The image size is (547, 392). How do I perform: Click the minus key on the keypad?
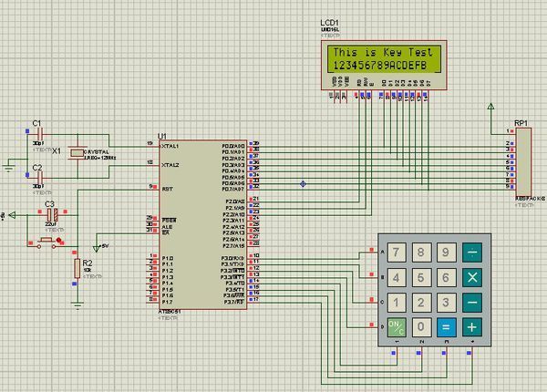click(471, 302)
